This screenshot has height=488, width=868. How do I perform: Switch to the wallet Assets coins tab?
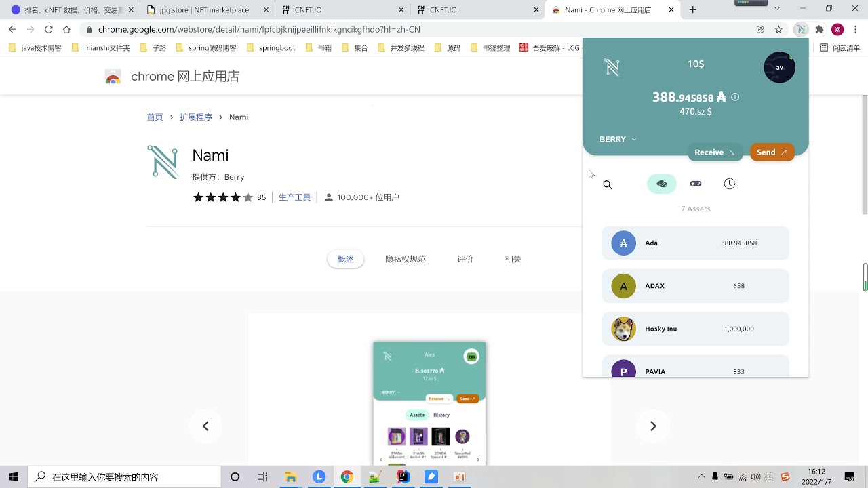(662, 184)
